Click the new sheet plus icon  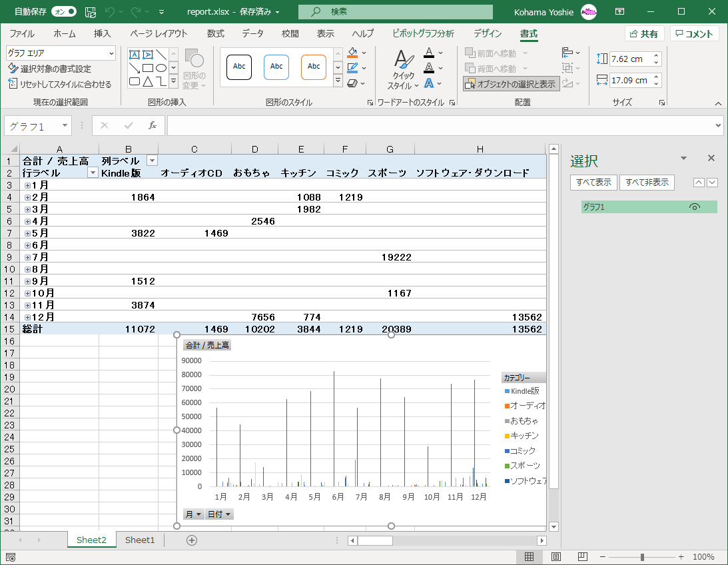pyautogui.click(x=192, y=540)
